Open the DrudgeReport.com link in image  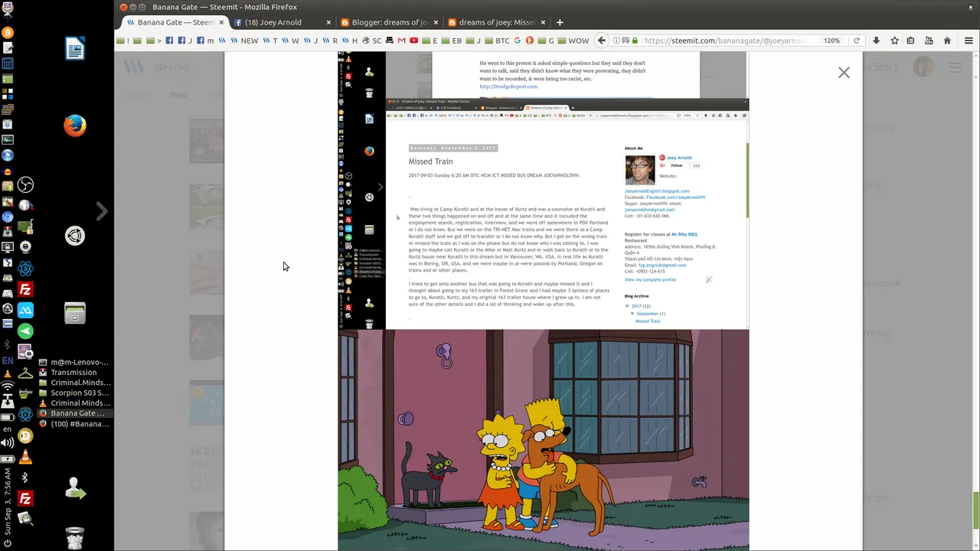tap(508, 86)
